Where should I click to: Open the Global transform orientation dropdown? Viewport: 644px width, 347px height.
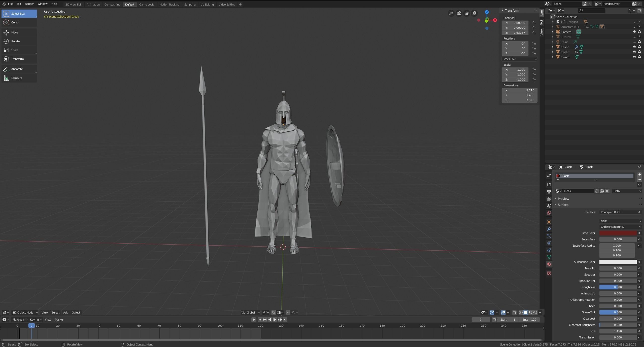pos(250,313)
